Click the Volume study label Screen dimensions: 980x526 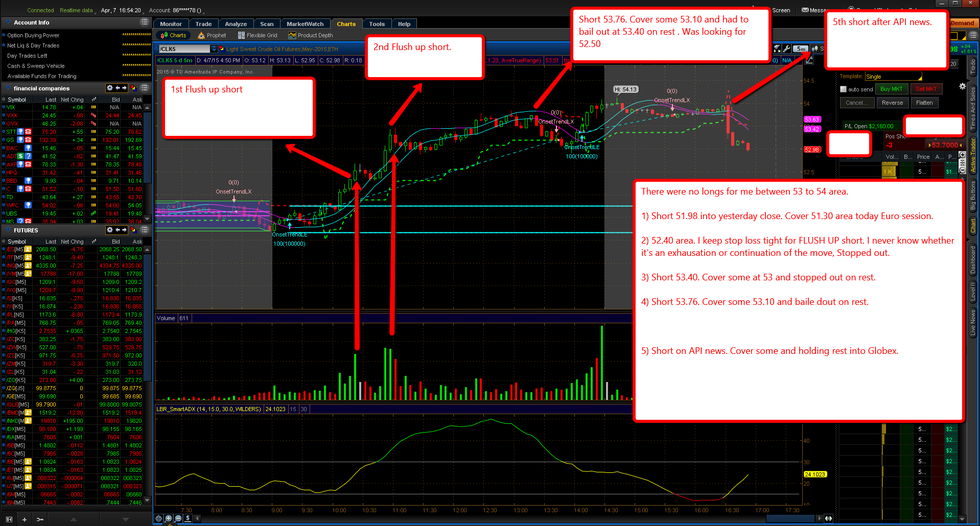(166, 318)
